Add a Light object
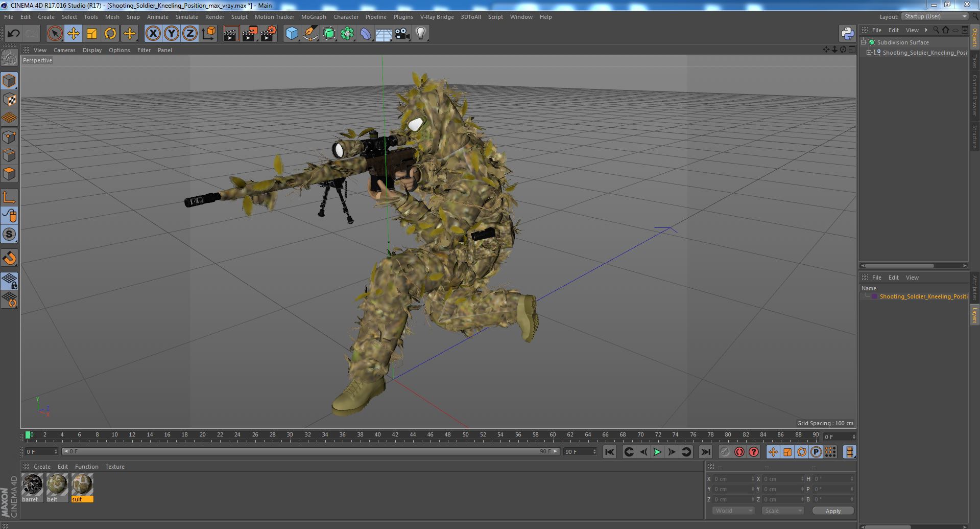Viewport: 980px width, 529px height. tap(420, 34)
